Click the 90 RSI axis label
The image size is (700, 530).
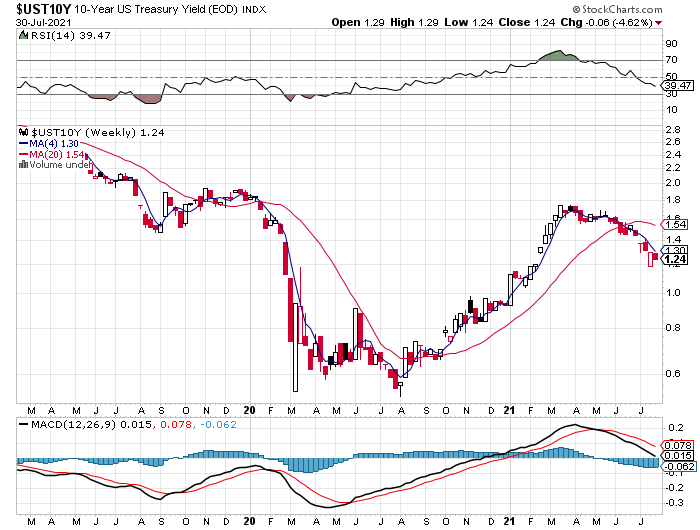point(671,44)
